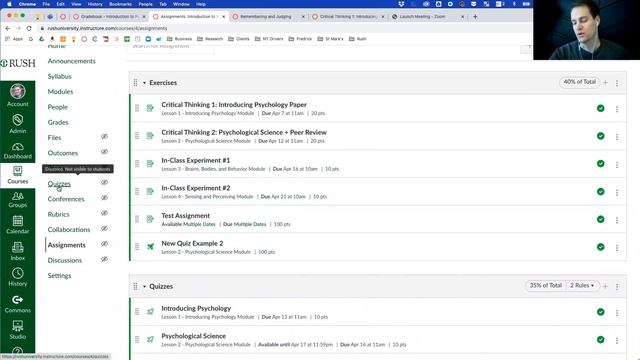Switch to the Remembering and Judging tab
This screenshot has width=640, height=360.
point(269,17)
